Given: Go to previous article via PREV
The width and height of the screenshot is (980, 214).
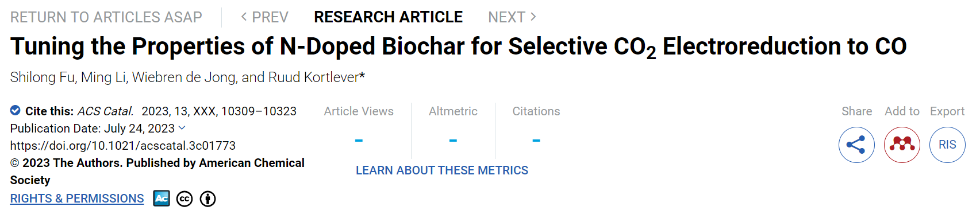Looking at the screenshot, I should click(x=264, y=17).
